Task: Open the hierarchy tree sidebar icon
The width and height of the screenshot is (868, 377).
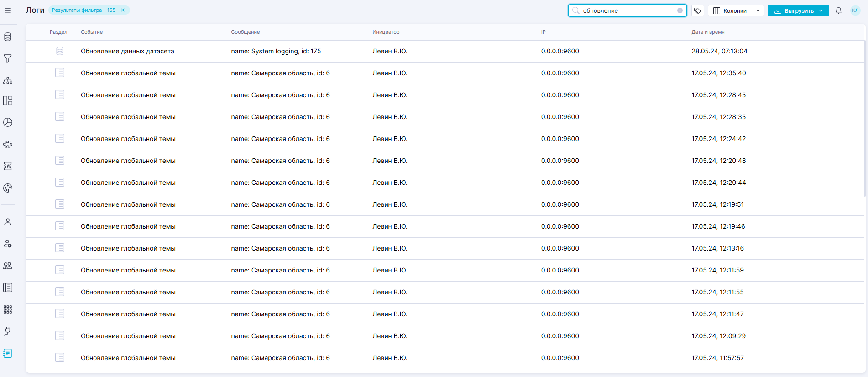Action: 8,80
